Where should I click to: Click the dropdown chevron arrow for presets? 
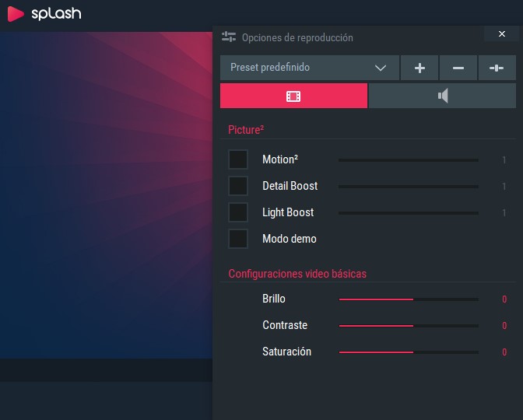[x=381, y=68]
